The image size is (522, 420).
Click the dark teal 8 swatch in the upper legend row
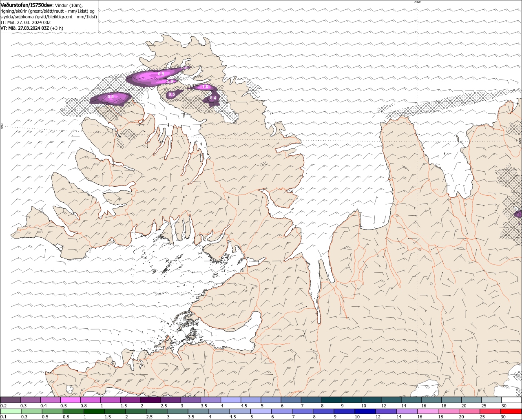pos(331,400)
